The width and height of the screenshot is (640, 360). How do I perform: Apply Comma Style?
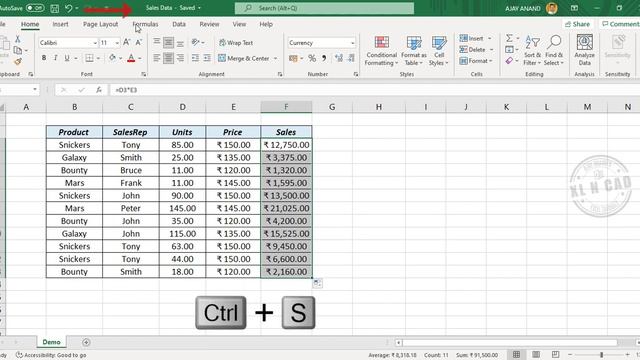324,58
